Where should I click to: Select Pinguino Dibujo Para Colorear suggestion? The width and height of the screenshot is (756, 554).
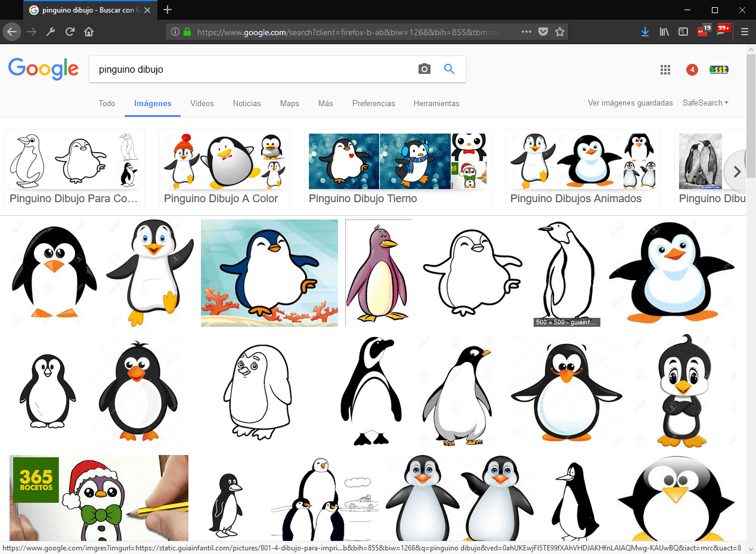[75, 169]
